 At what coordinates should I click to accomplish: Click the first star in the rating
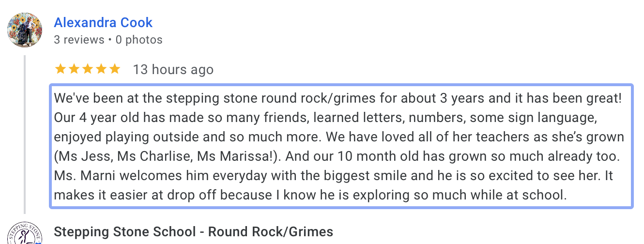point(61,69)
